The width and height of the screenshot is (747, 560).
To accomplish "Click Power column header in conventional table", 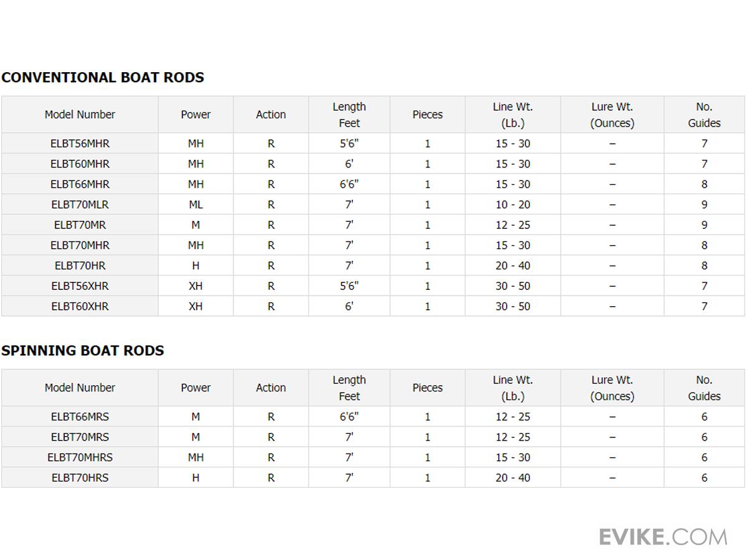I will coord(195,114).
